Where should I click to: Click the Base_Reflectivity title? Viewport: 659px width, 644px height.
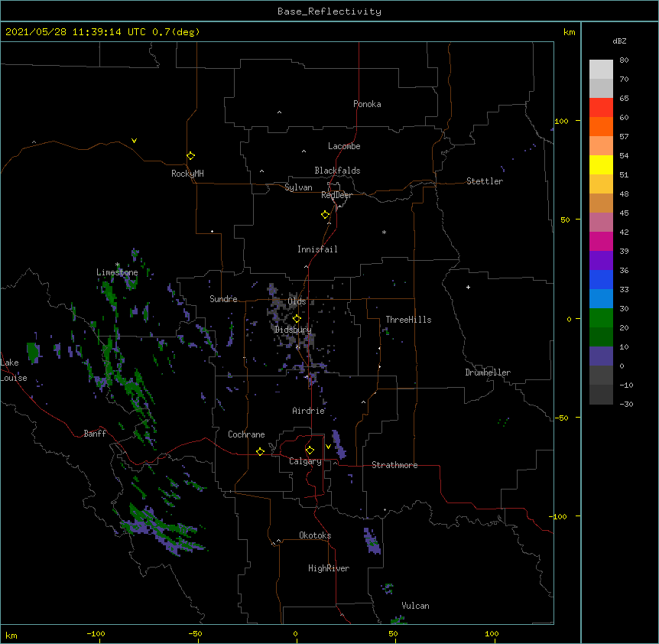329,11
